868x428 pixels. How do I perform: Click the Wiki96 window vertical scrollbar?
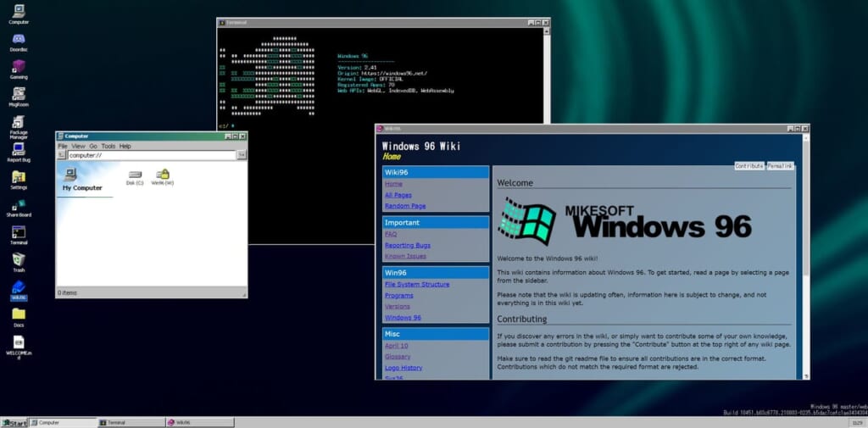tap(805, 256)
